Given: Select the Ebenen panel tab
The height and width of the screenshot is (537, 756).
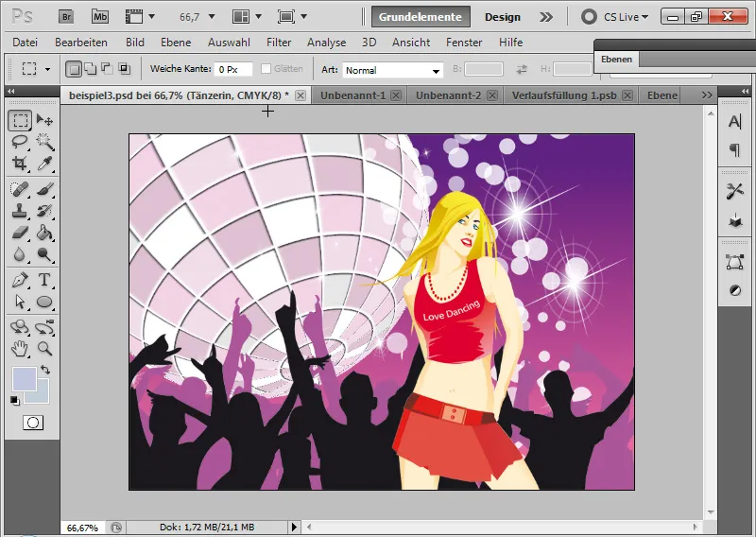Looking at the screenshot, I should pyautogui.click(x=616, y=60).
